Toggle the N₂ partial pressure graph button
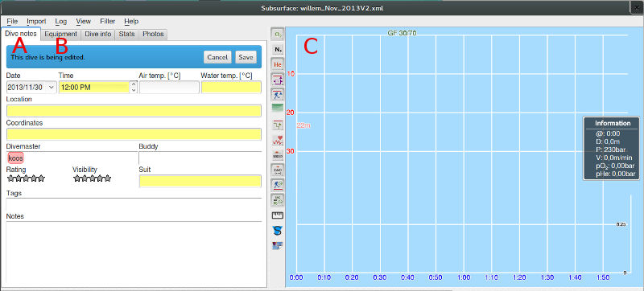 coord(278,49)
